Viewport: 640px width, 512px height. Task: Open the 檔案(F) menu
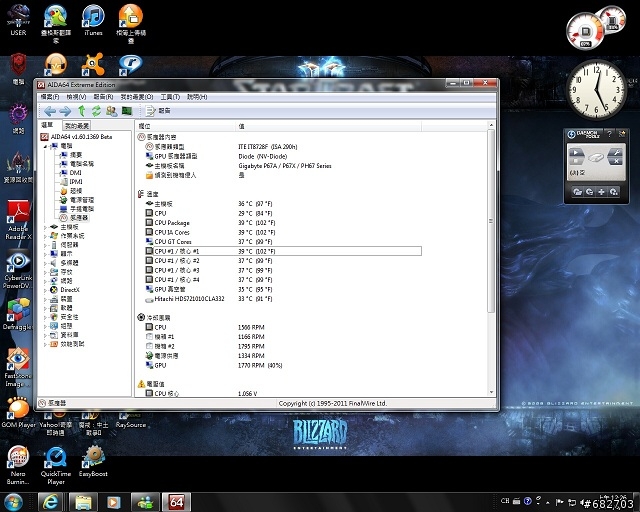click(x=50, y=97)
